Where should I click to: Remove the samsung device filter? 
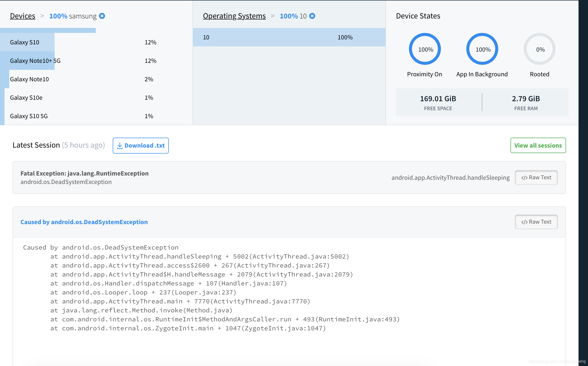coord(102,16)
